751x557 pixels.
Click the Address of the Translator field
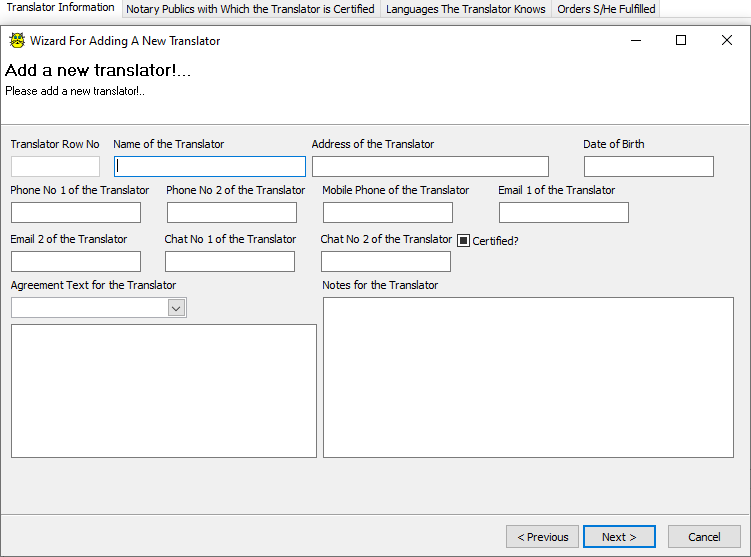[430, 167]
